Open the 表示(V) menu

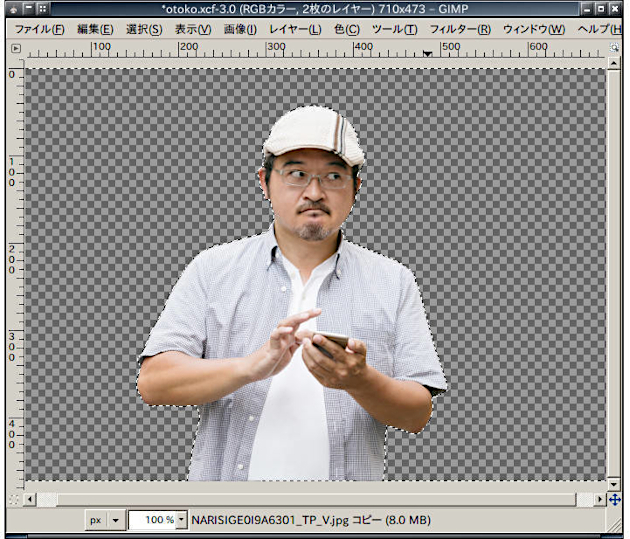coord(193,29)
